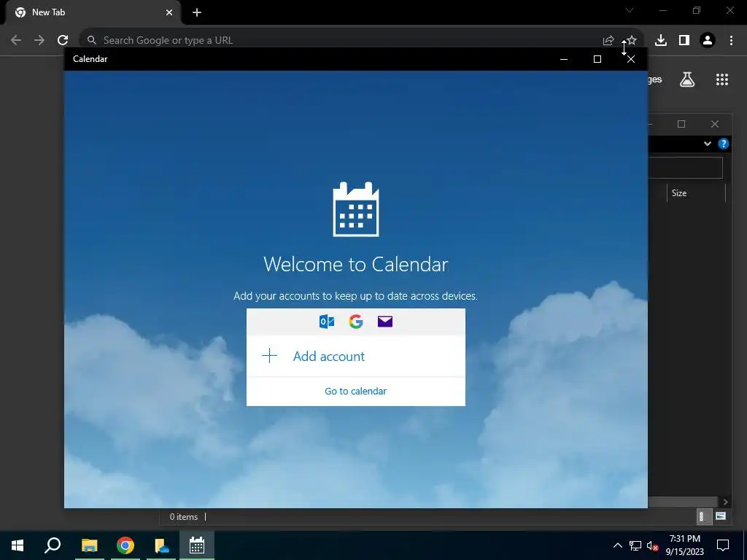Expand File Explorer ribbon chevron
Image resolution: width=747 pixels, height=560 pixels.
pyautogui.click(x=708, y=144)
